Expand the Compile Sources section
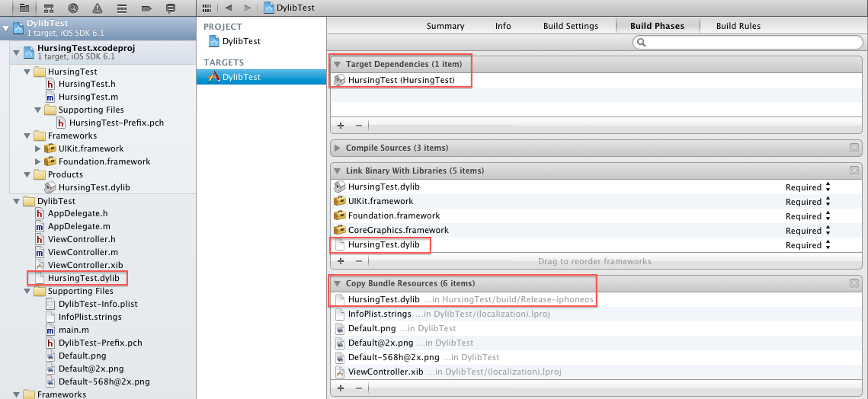Image resolution: width=868 pixels, height=399 pixels. pos(337,148)
